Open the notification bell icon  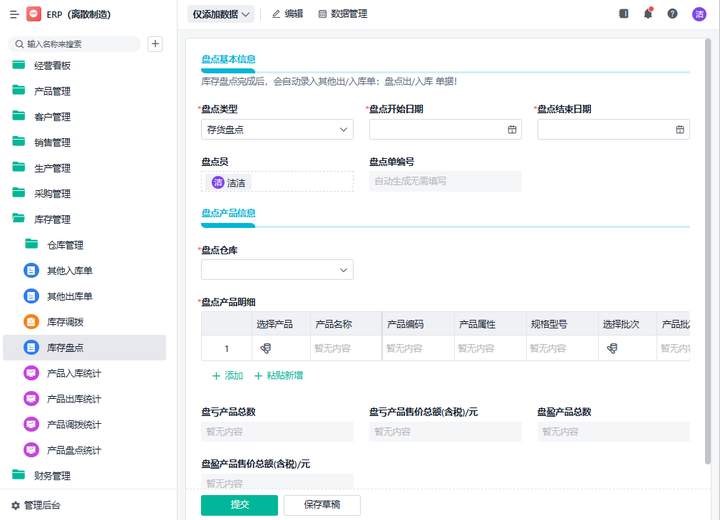click(x=648, y=14)
